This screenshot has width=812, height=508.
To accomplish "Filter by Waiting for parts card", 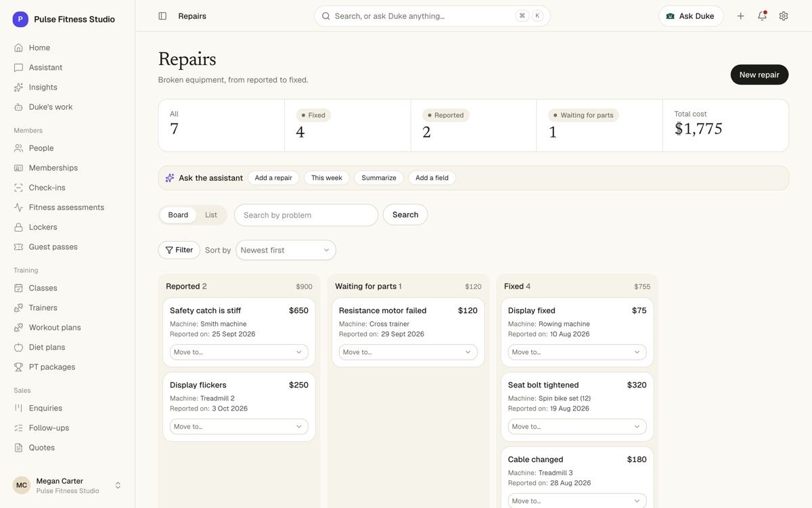I will 600,125.
